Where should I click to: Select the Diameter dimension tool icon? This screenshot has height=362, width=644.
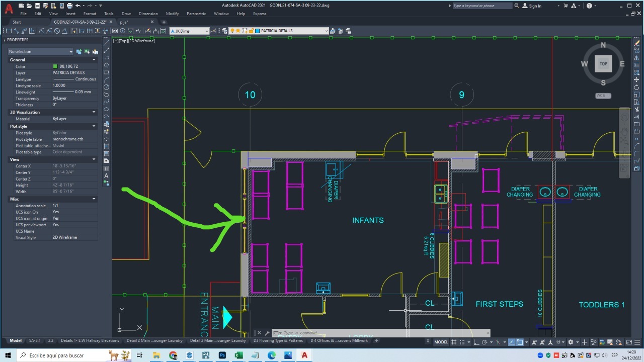point(57,31)
